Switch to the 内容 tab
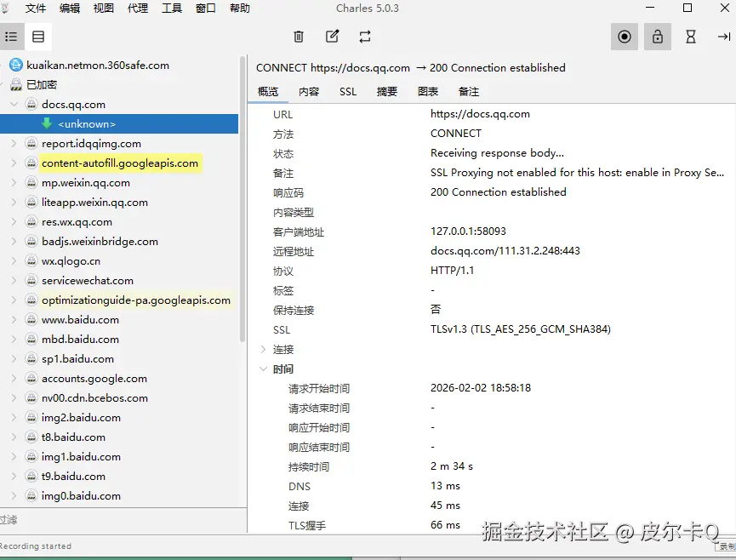Image resolution: width=736 pixels, height=560 pixels. click(309, 92)
